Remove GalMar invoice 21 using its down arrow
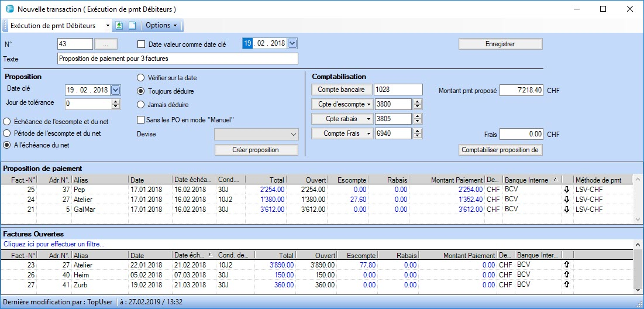 (566, 210)
